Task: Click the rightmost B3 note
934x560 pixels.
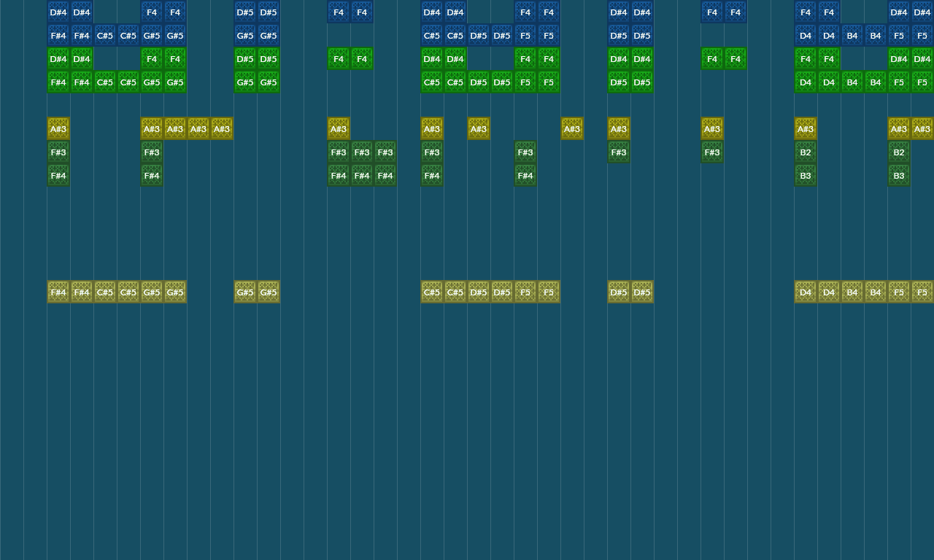Action: pyautogui.click(x=899, y=176)
